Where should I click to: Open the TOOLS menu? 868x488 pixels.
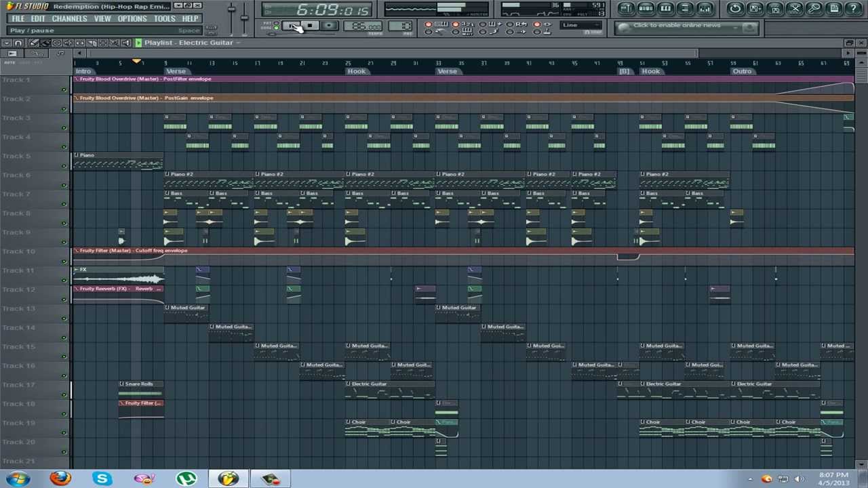[x=165, y=18]
